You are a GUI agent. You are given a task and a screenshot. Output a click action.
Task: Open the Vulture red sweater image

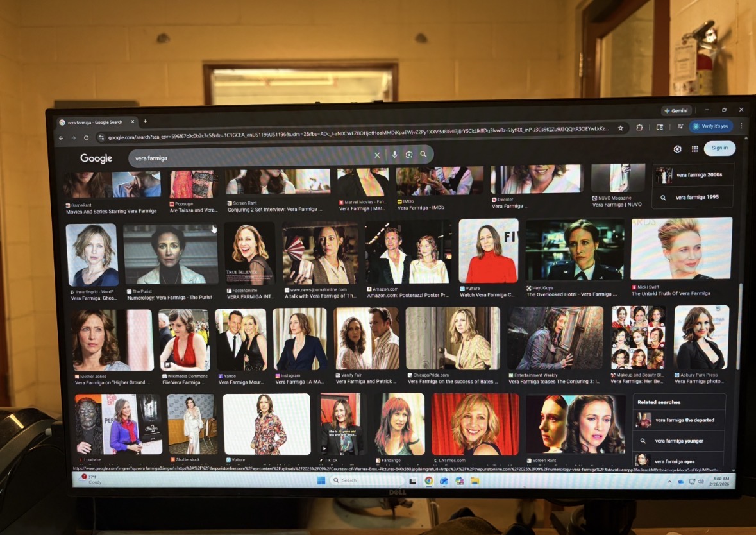point(489,251)
